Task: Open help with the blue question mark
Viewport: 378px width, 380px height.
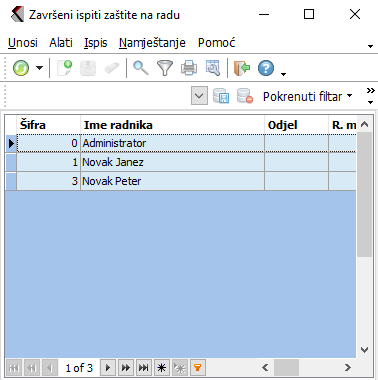Action: 266,68
